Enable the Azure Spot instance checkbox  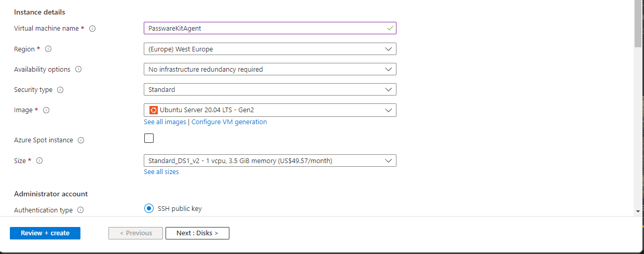click(x=149, y=138)
